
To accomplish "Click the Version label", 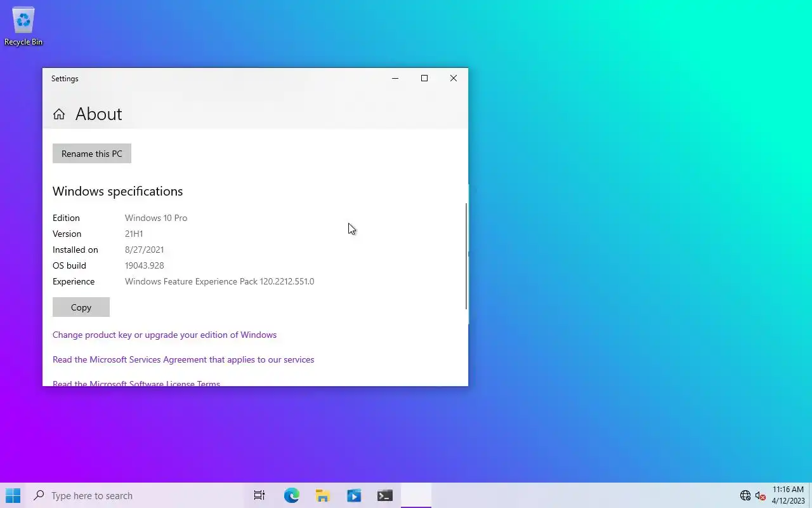I will coord(67,234).
